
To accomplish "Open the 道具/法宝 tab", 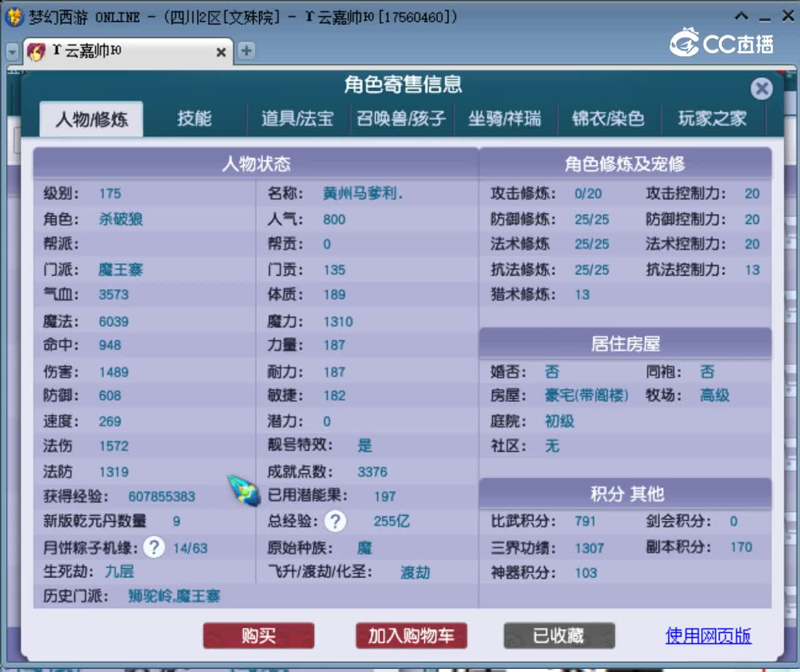I will [x=297, y=119].
